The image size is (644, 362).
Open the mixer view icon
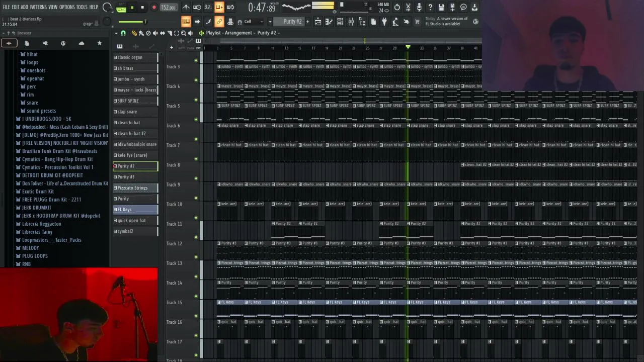351,22
